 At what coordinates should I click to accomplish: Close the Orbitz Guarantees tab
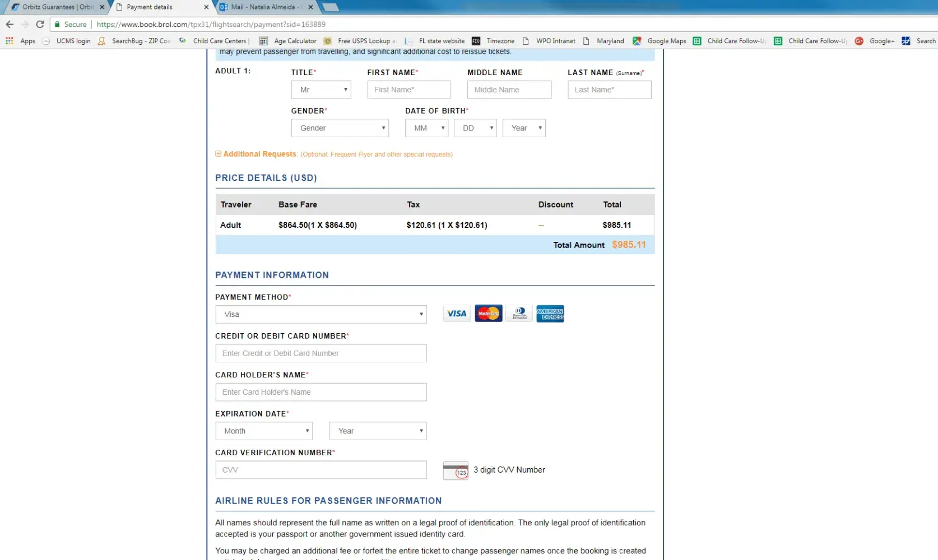(102, 7)
